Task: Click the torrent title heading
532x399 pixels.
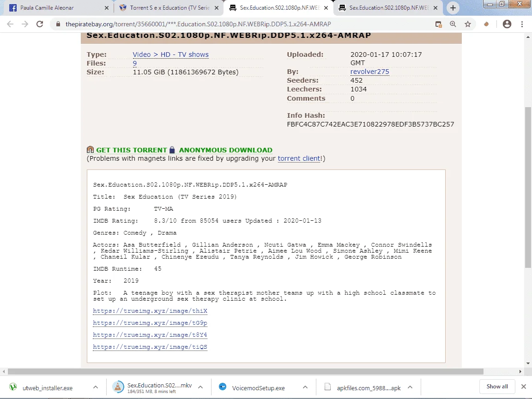Action: point(229,35)
